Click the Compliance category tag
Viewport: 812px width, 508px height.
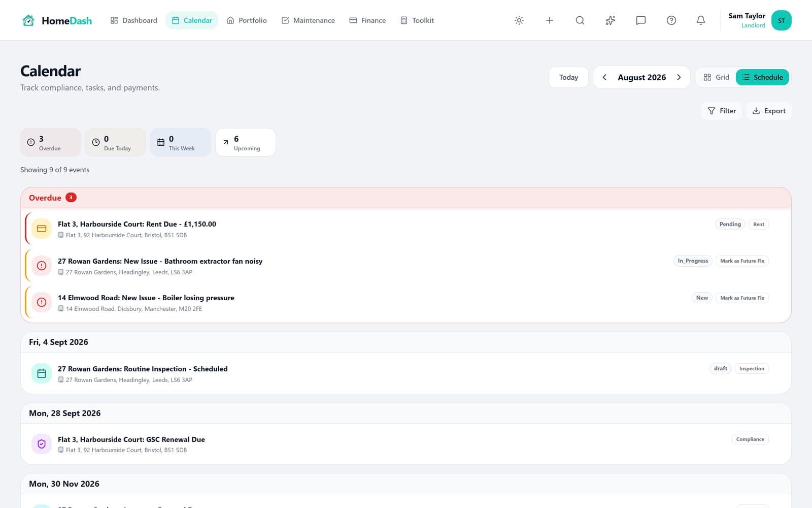(x=750, y=439)
